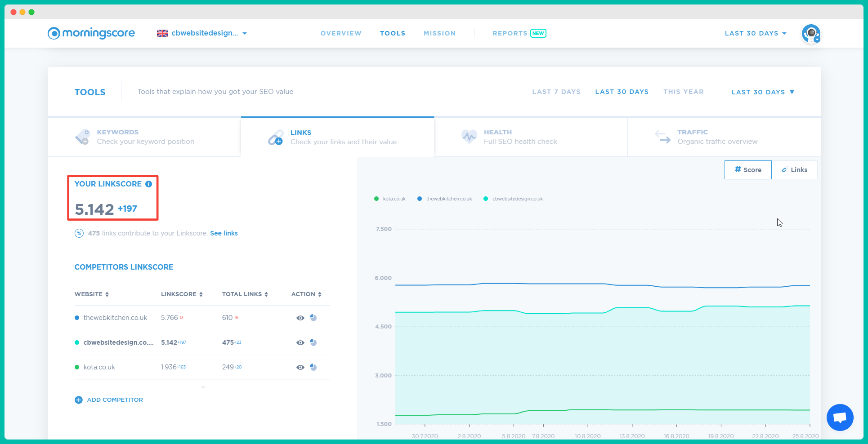The height and width of the screenshot is (444, 868).
Task: Click the user profile avatar
Action: coord(810,34)
